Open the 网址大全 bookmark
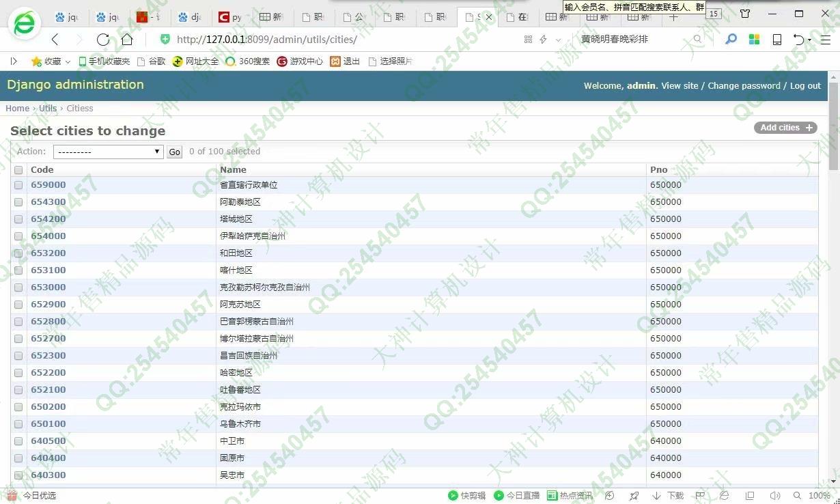Image resolution: width=840 pixels, height=504 pixels. point(195,61)
